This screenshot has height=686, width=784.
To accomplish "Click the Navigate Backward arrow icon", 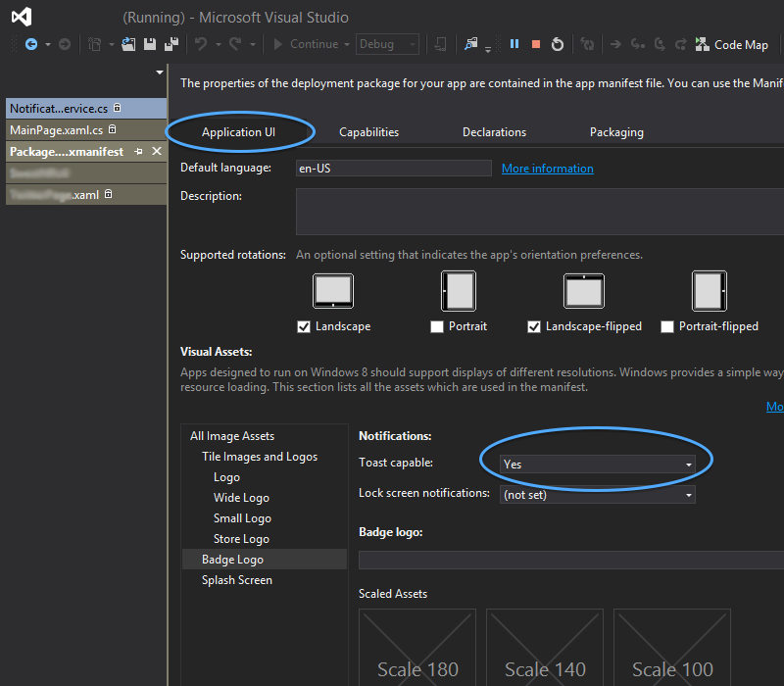I will (x=30, y=44).
